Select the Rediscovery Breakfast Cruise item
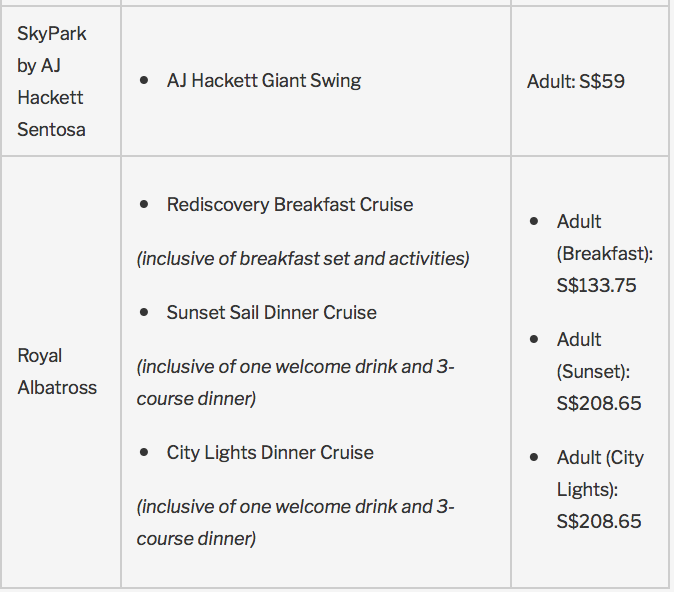 (290, 204)
